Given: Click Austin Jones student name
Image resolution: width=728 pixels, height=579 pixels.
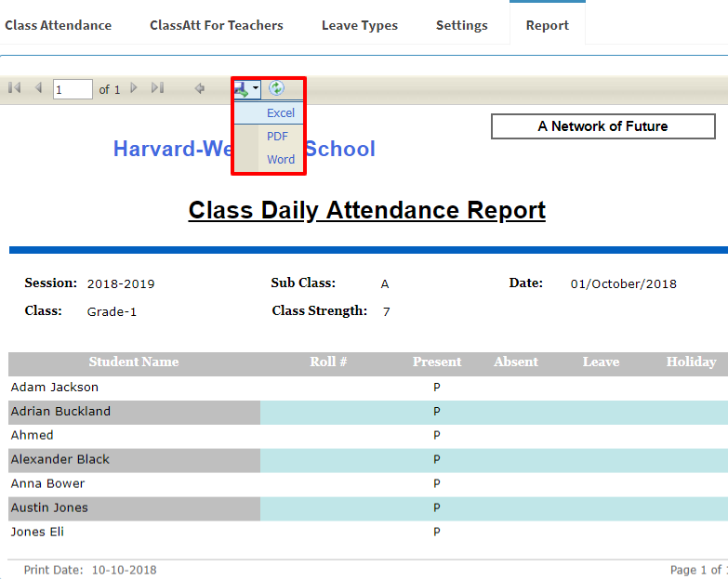Looking at the screenshot, I should 49,507.
